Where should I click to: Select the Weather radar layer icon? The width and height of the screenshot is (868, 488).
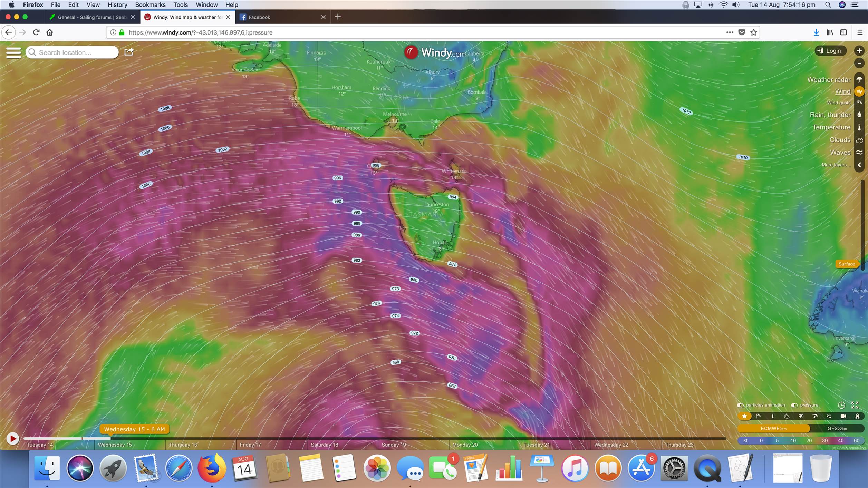click(859, 80)
